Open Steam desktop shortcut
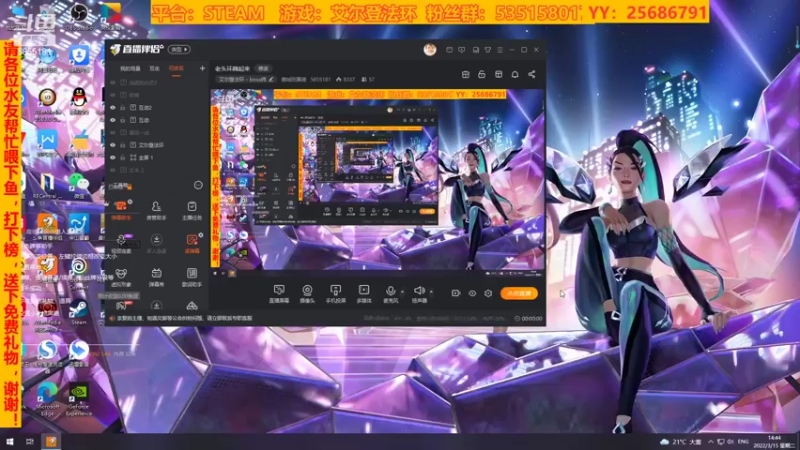 click(79, 312)
